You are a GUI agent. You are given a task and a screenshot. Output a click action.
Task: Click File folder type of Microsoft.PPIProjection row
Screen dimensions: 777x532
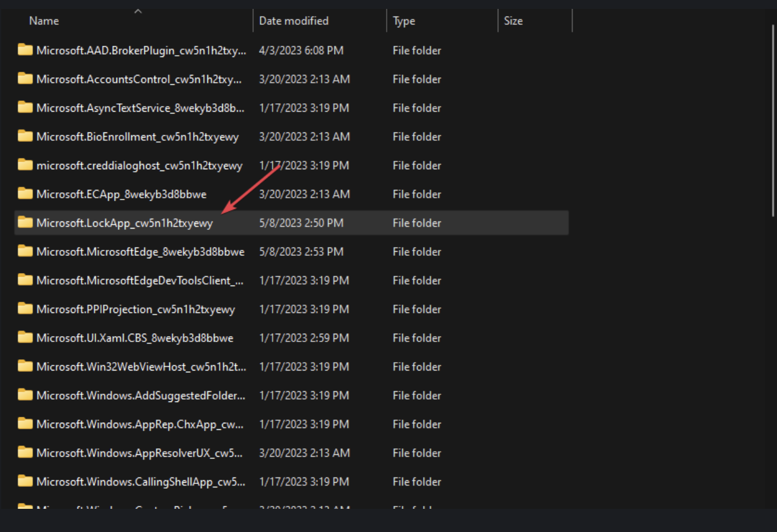[416, 309]
